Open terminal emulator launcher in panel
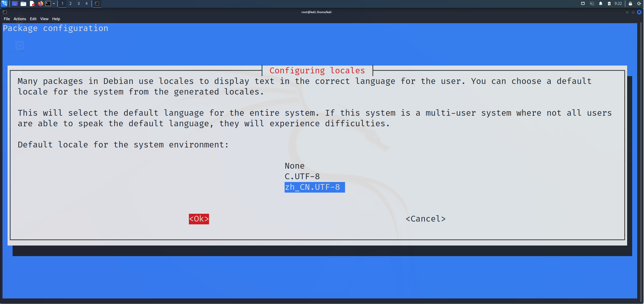 coord(48,4)
